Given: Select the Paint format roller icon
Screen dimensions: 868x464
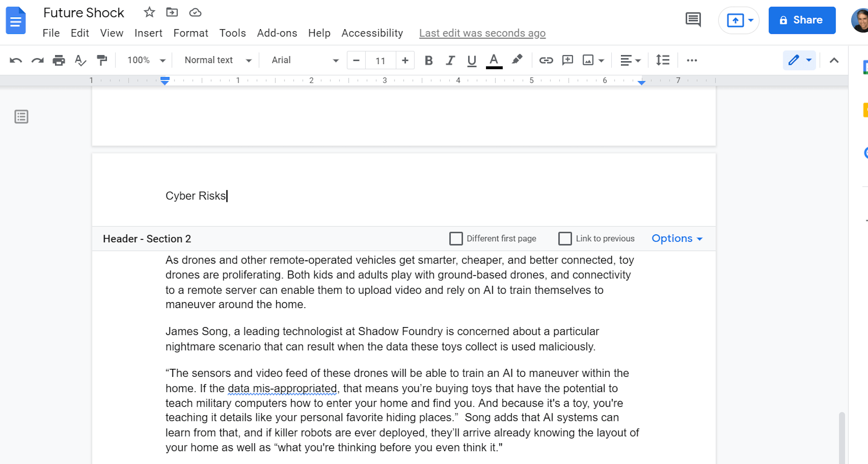Looking at the screenshot, I should (102, 60).
